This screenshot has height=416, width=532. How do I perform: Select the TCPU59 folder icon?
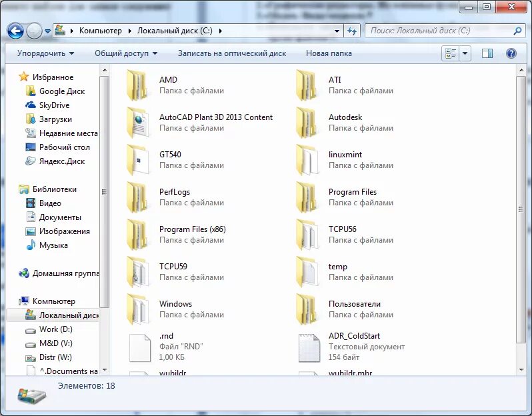pos(138,272)
